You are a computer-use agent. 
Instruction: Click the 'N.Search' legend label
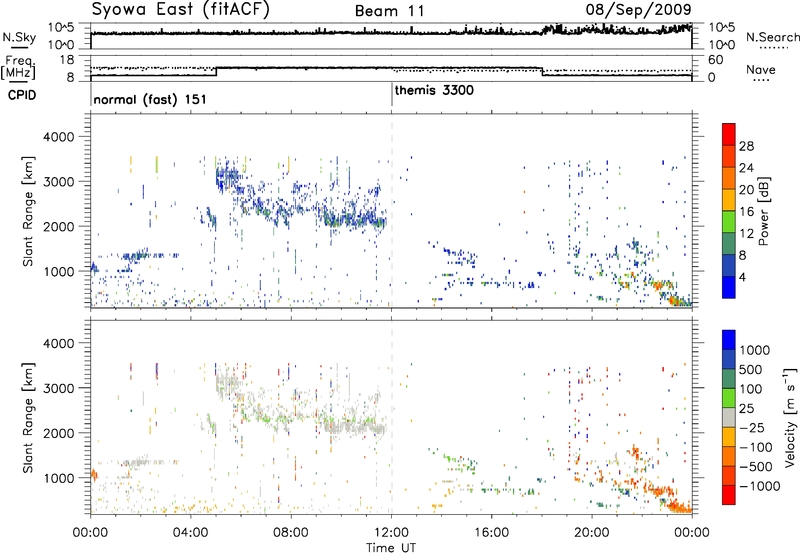772,37
